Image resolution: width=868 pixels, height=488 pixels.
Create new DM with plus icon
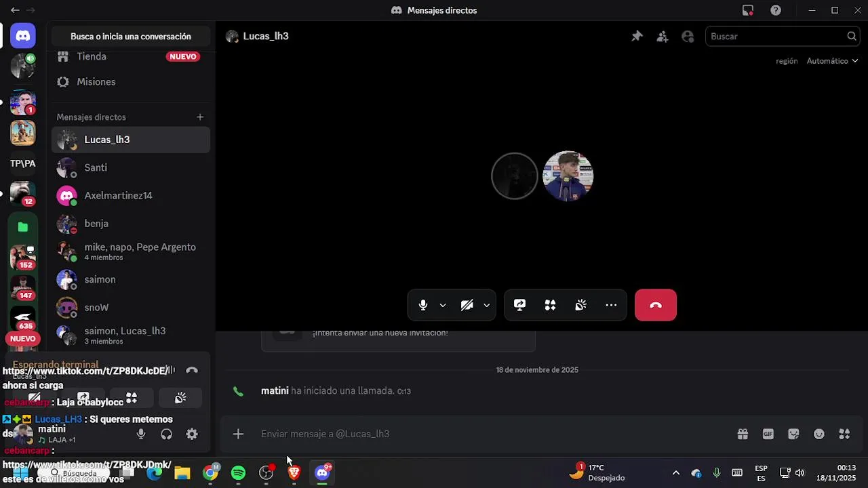point(200,117)
